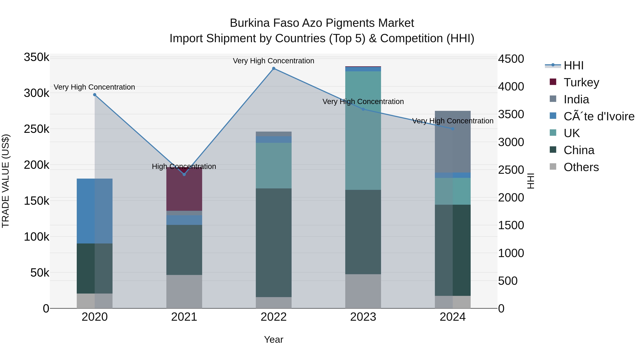This screenshot has height=362, width=644.
Task: Select the 2020 HHI data point
Action: (x=95, y=95)
